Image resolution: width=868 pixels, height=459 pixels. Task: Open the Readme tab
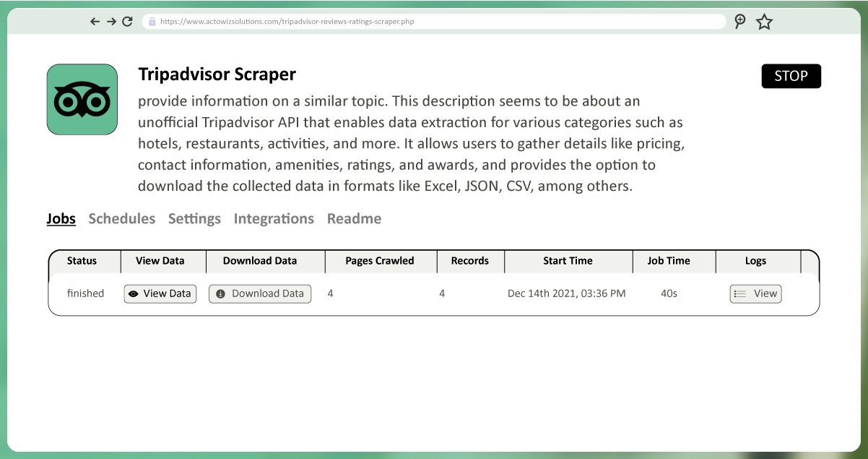[x=354, y=218]
